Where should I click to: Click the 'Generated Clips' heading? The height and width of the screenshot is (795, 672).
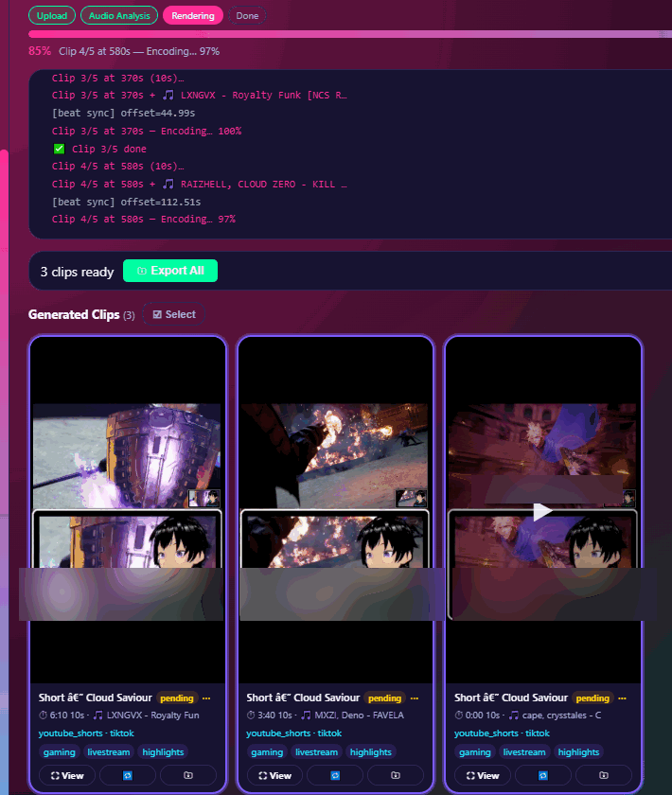74,314
